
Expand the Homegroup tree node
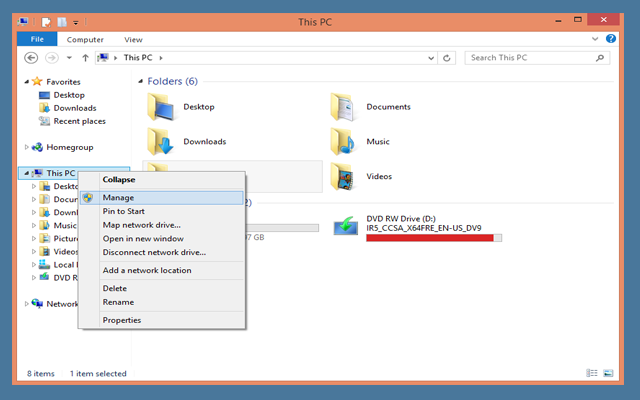click(27, 147)
